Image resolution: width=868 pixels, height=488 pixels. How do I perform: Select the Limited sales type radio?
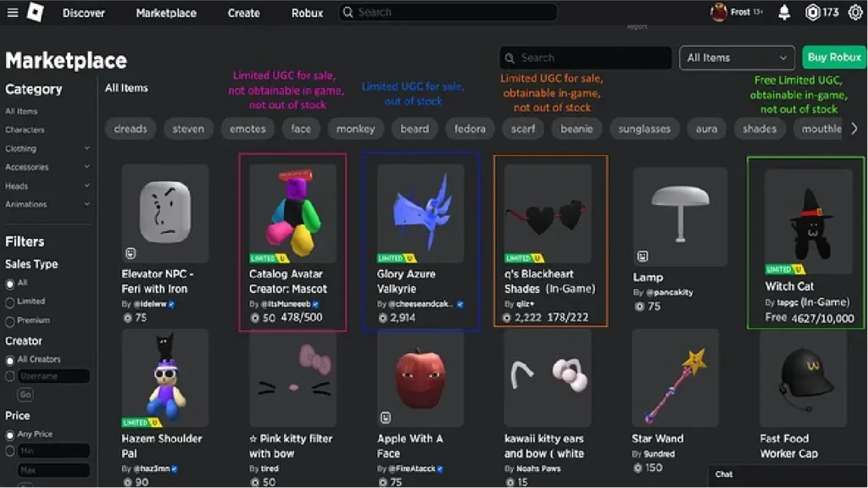pos(10,302)
